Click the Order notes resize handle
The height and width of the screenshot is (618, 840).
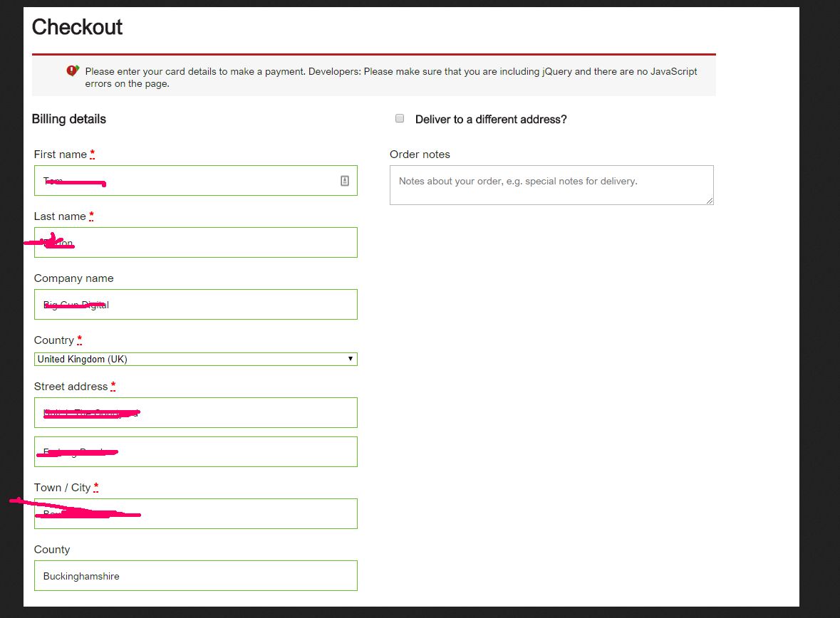tap(710, 200)
